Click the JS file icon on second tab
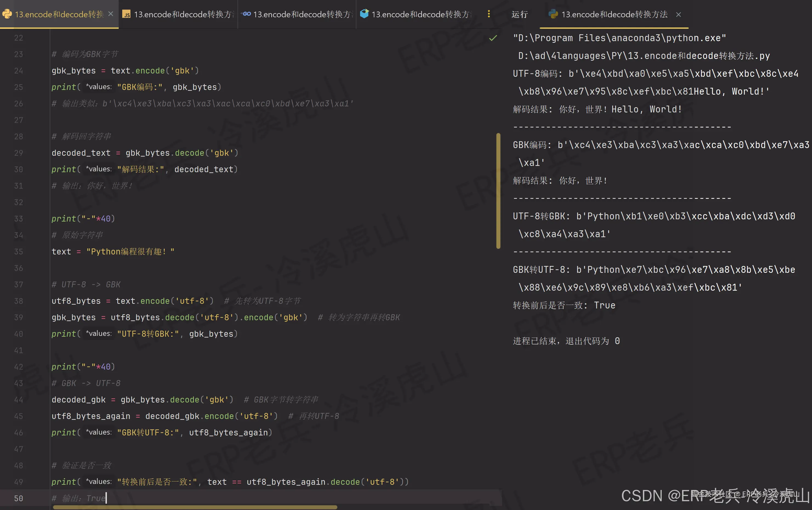 pos(126,14)
